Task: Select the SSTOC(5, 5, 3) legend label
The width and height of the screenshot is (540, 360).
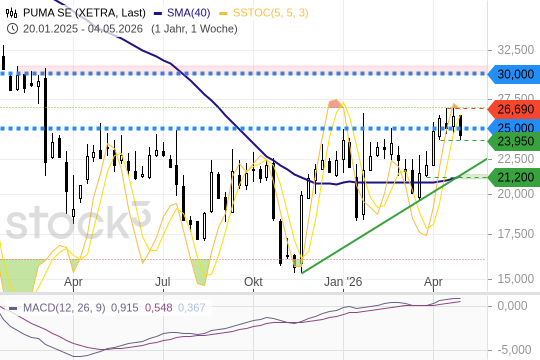Action: (x=271, y=13)
